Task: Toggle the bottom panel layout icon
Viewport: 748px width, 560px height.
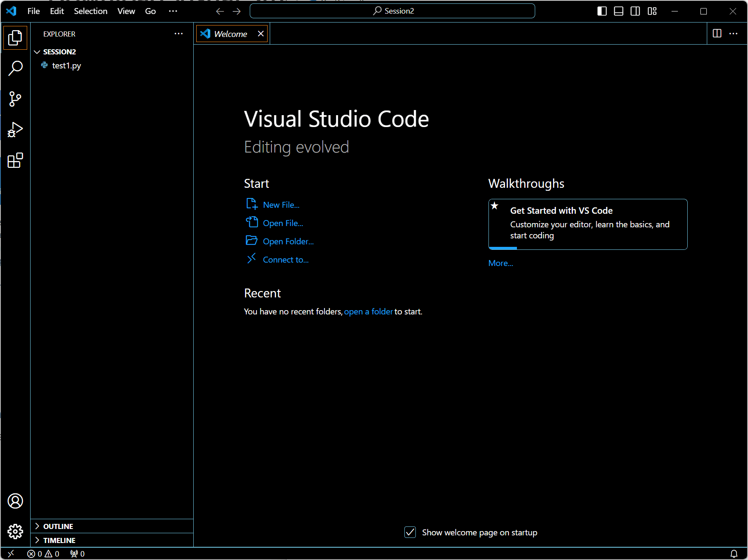Action: tap(619, 11)
